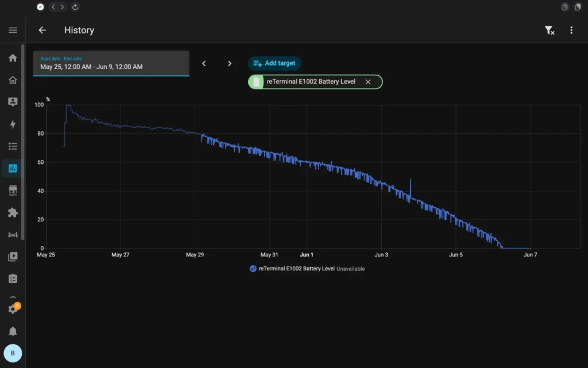The height and width of the screenshot is (368, 588).
Task: Click the History page title
Action: click(79, 30)
